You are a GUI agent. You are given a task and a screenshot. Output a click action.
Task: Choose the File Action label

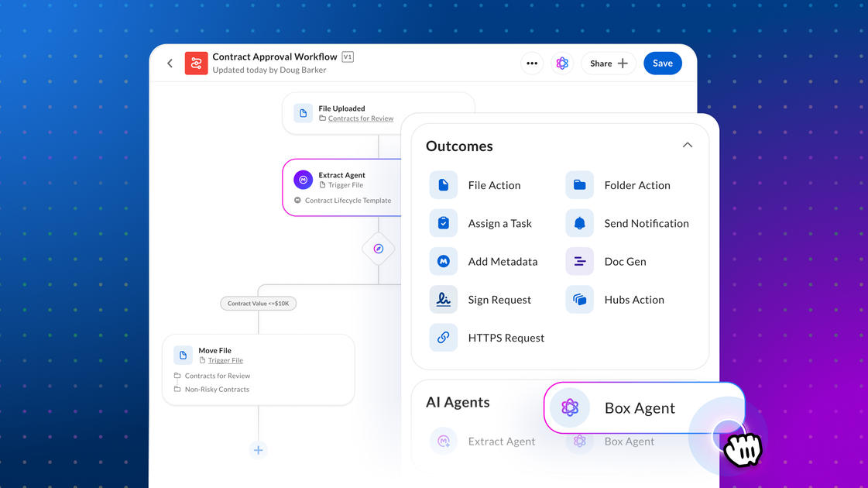click(x=494, y=185)
